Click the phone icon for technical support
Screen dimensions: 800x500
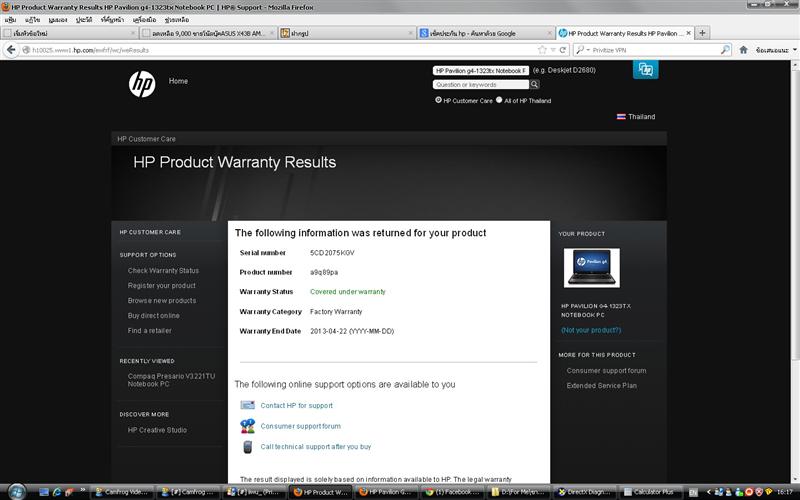coord(247,446)
